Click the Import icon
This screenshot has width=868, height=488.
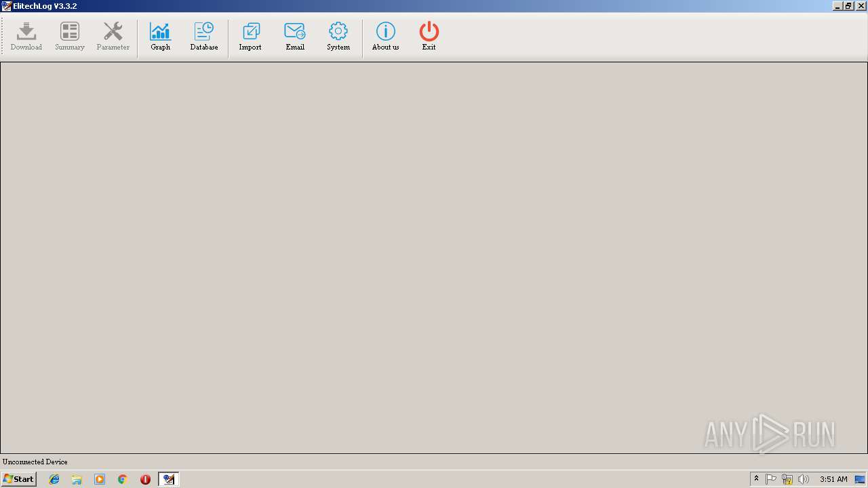pos(250,37)
